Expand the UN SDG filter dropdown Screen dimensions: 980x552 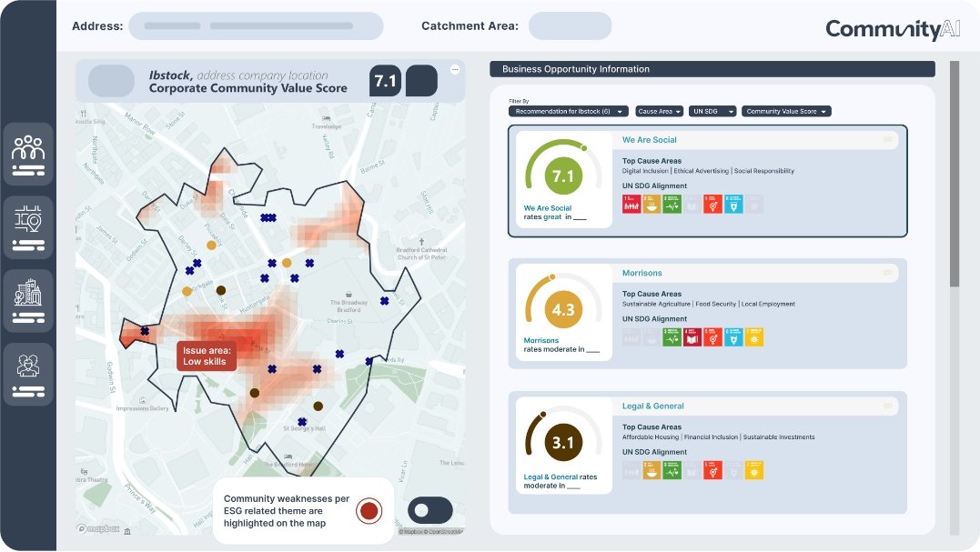(710, 112)
